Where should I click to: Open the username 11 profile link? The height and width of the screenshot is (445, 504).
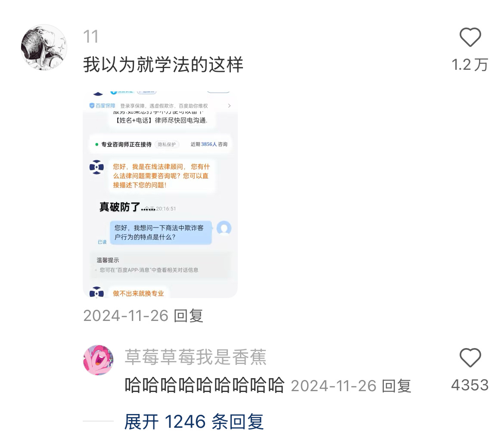pos(90,37)
